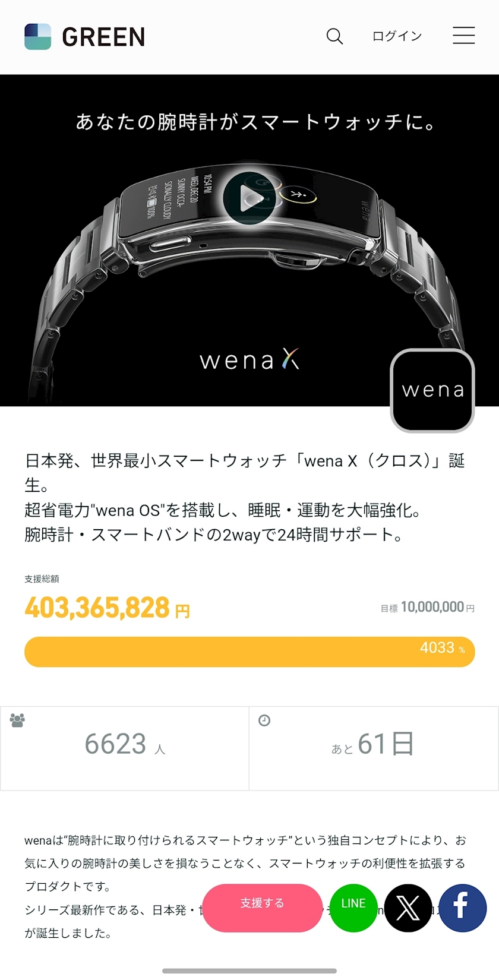Share on Facebook icon
The image size is (499, 980).
point(463,908)
